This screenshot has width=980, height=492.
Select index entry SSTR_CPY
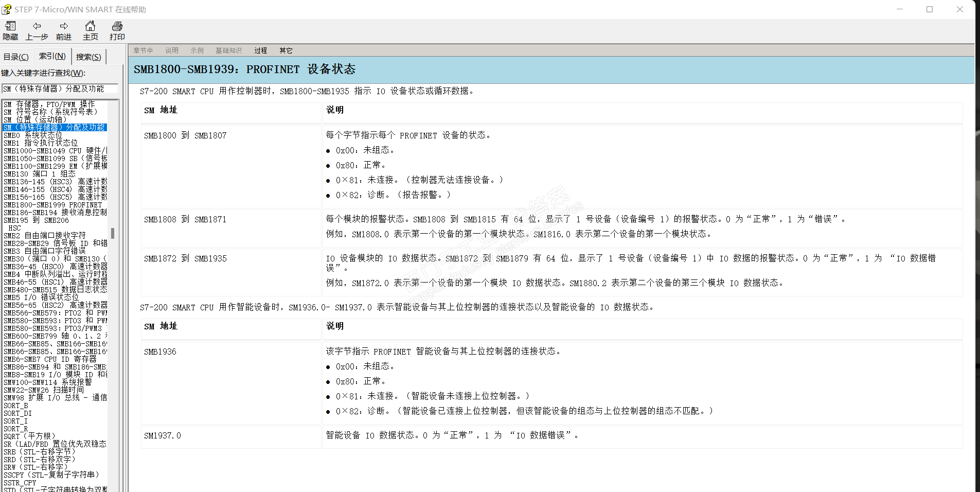(20, 483)
